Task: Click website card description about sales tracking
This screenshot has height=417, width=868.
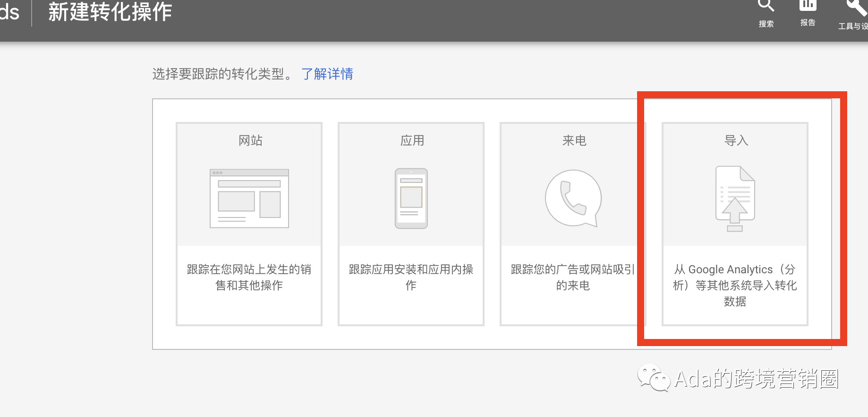Action: 249,277
